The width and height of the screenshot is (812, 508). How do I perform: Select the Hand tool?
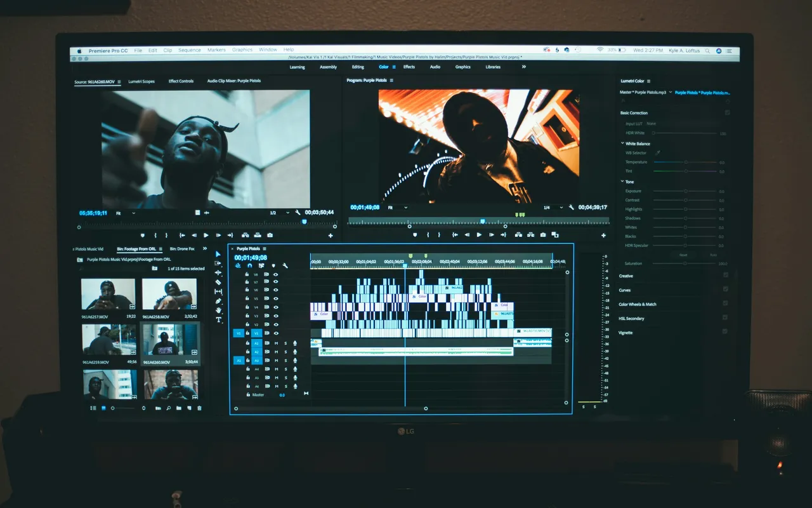218,311
